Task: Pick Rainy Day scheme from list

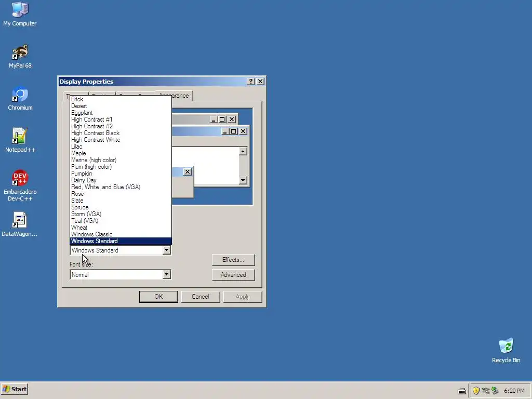Action: 121,180
